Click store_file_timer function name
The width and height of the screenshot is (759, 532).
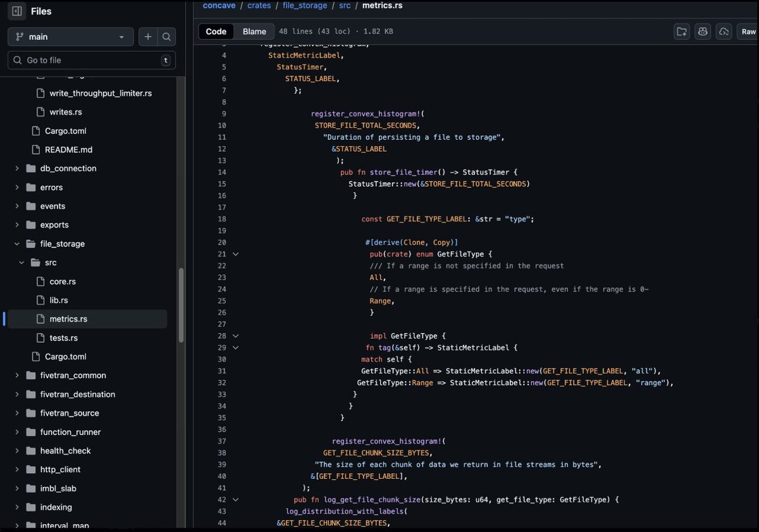(404, 172)
